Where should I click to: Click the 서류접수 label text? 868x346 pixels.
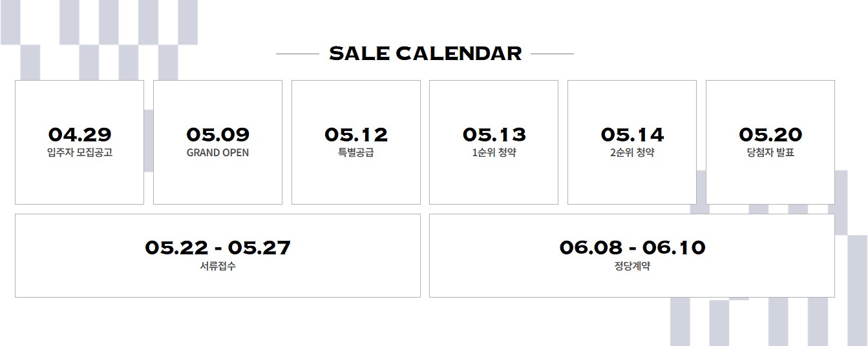tap(218, 266)
